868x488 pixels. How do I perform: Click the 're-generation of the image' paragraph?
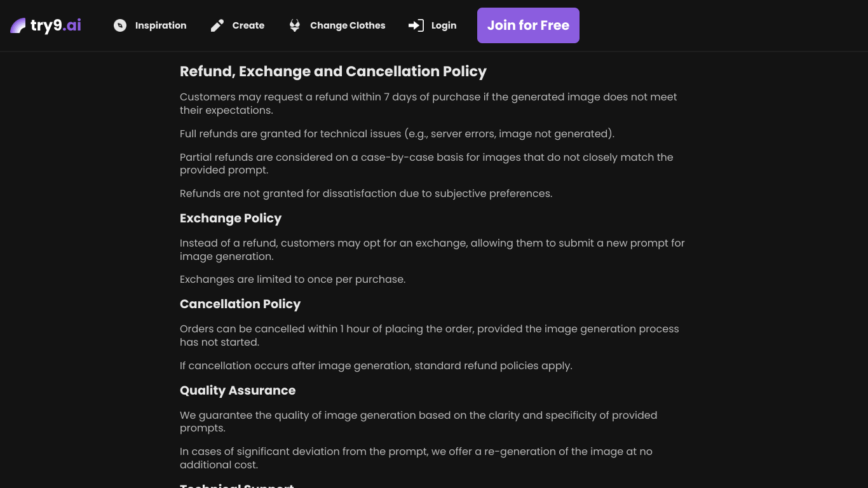click(x=416, y=457)
